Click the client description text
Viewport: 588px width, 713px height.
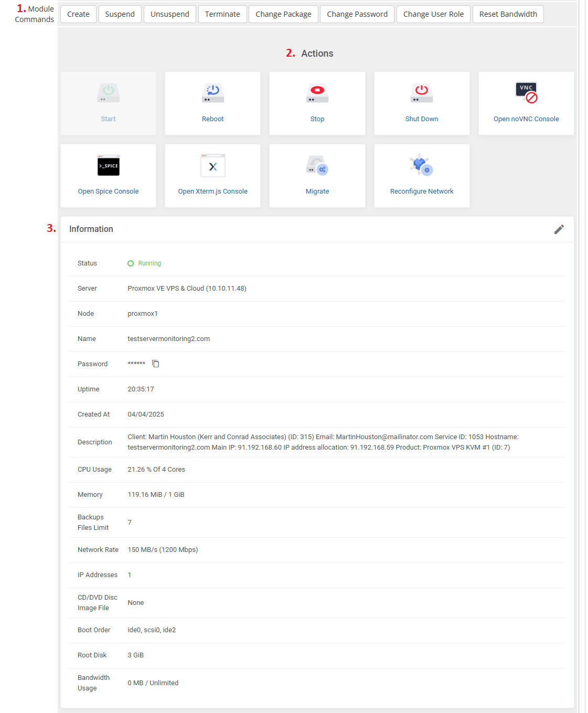click(x=323, y=442)
